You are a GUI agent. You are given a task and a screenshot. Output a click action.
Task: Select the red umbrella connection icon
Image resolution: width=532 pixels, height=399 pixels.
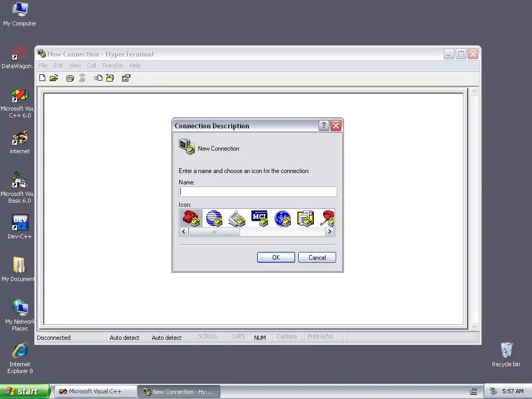327,218
